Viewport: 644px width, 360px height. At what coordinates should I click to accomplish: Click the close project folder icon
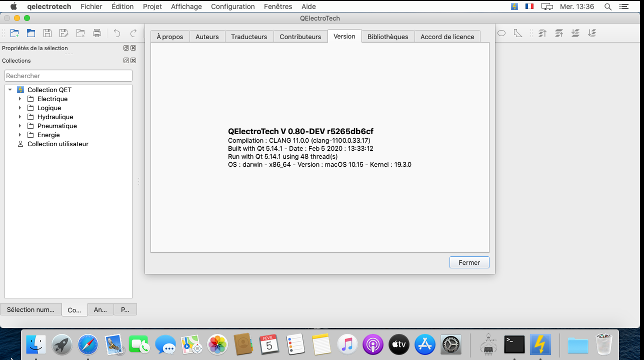pos(80,33)
